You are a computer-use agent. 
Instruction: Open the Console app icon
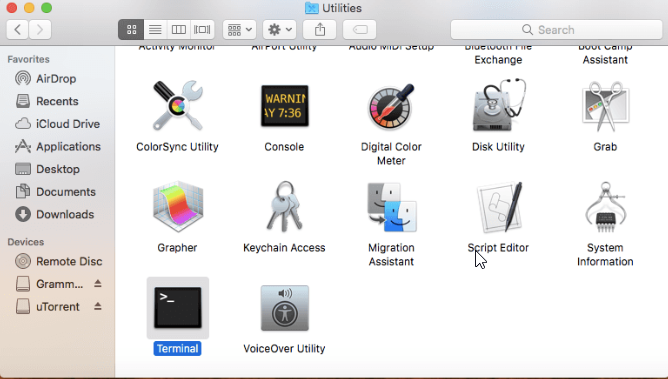tap(285, 106)
